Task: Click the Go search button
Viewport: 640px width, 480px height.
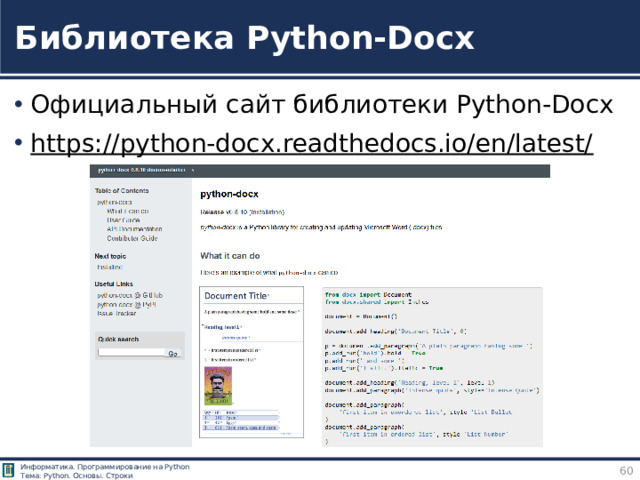Action: tap(173, 353)
